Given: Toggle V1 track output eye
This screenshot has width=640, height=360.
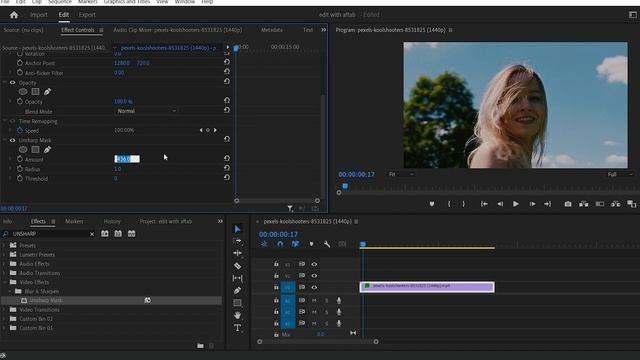Looking at the screenshot, I should click(314, 287).
